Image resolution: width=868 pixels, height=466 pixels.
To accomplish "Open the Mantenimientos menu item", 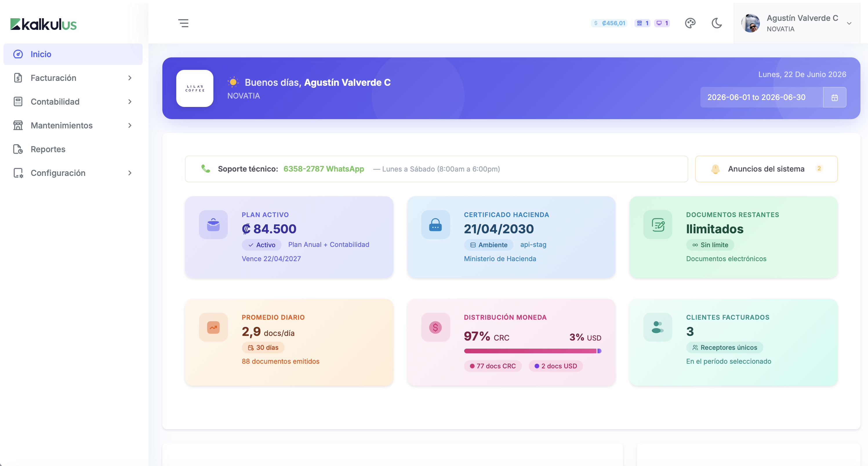I will tap(73, 125).
